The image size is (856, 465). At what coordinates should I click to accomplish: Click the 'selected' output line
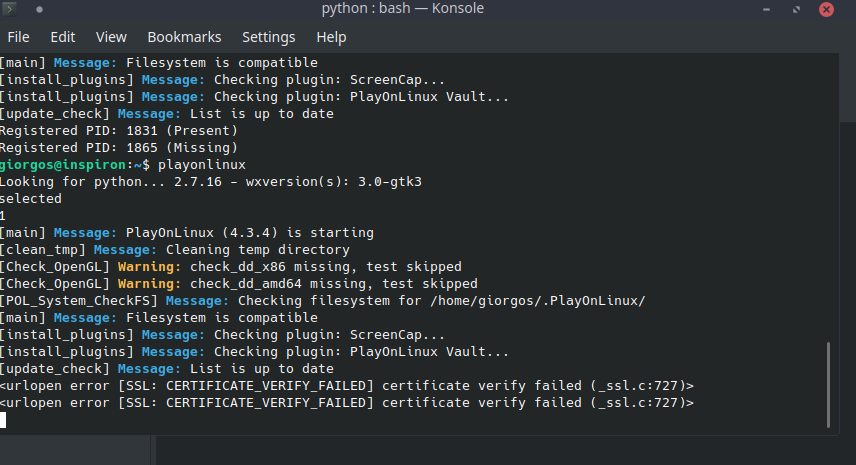(x=31, y=199)
